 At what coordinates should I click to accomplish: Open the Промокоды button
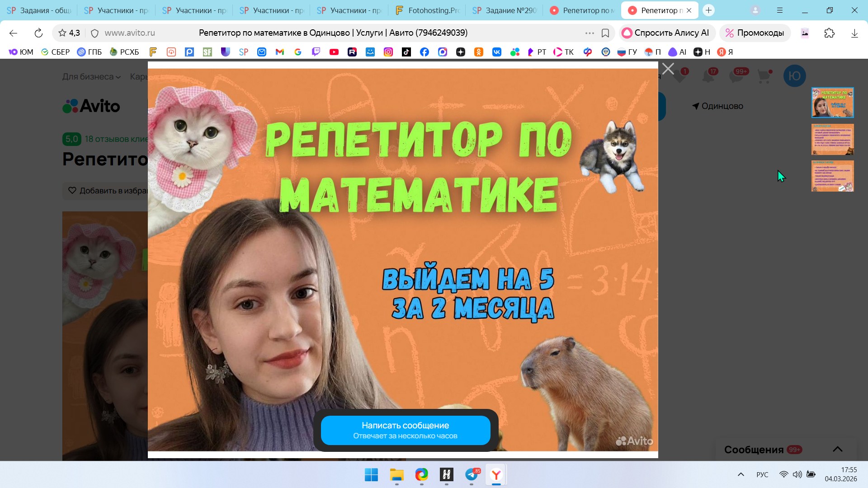755,33
